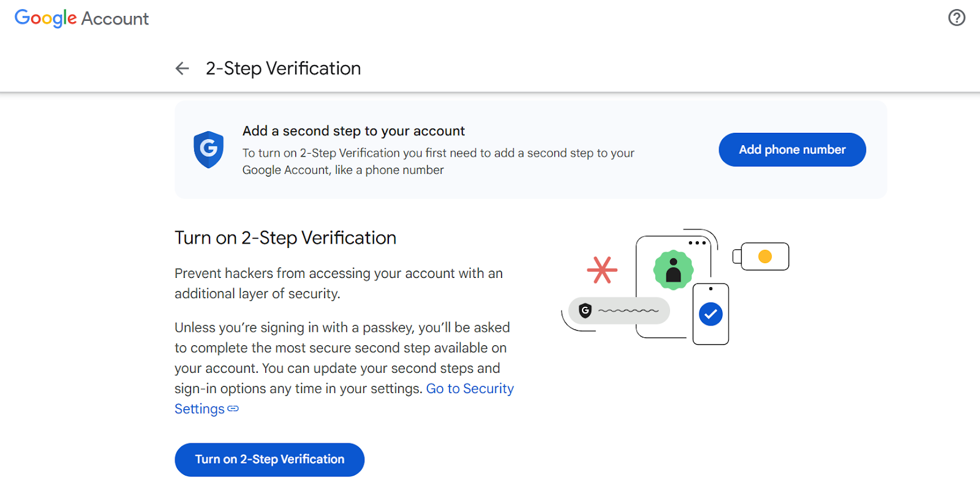Click the security key with yellow dot
Screen dimensions: 980x483
tap(761, 256)
